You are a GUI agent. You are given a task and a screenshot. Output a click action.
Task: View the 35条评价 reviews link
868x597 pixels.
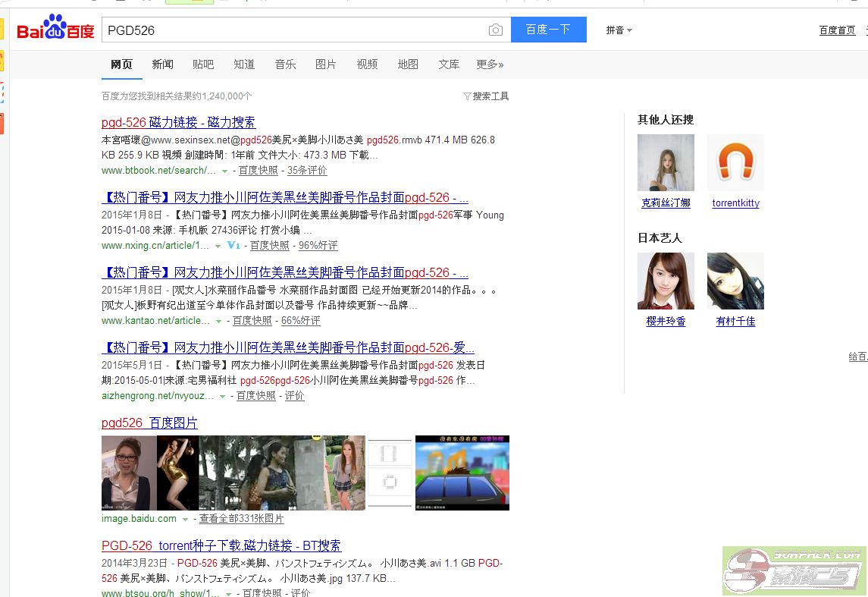coord(307,171)
